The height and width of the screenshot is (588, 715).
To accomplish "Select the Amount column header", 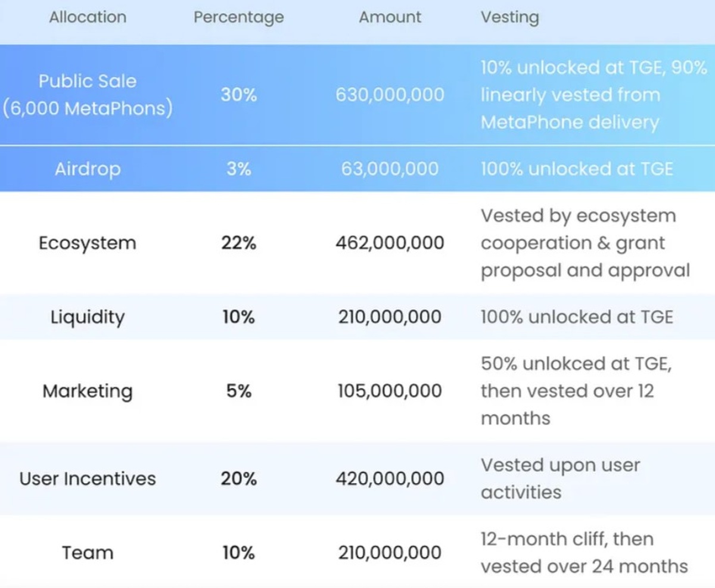I will pos(390,17).
